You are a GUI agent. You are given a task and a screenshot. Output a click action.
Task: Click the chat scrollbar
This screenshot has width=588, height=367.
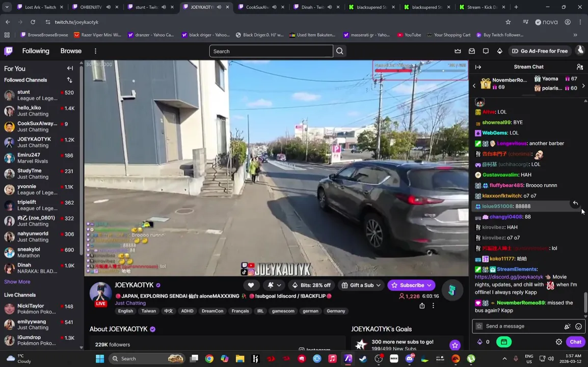pyautogui.click(x=585, y=302)
